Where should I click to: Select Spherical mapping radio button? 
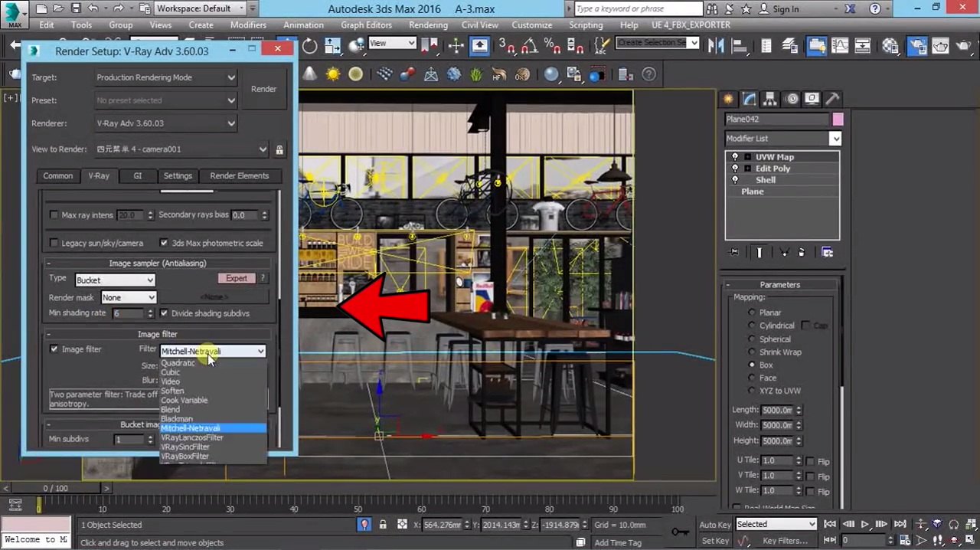(752, 339)
